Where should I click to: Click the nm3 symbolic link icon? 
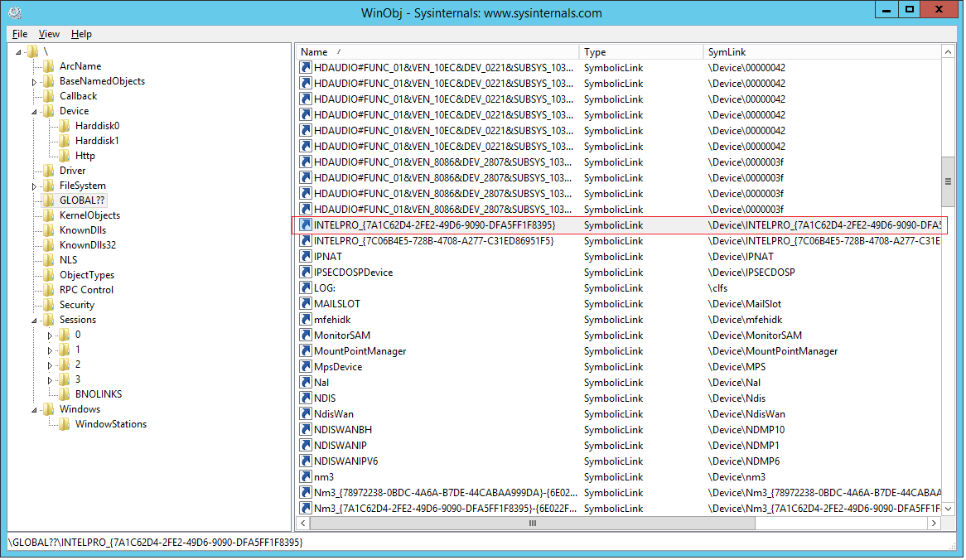305,477
